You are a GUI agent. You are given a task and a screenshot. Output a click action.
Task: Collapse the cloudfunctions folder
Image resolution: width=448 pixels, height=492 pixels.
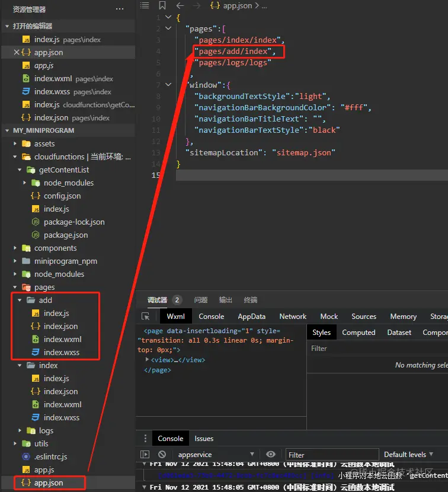pos(15,156)
